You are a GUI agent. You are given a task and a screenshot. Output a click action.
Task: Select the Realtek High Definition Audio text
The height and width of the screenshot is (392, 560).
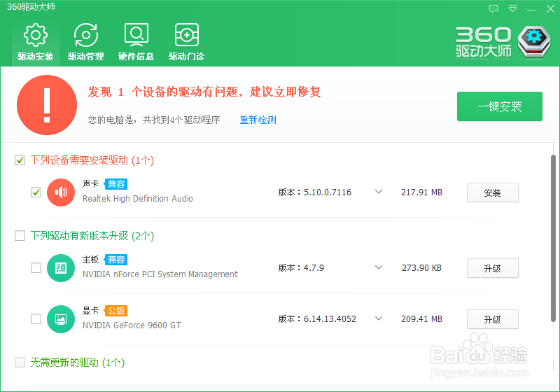point(137,199)
